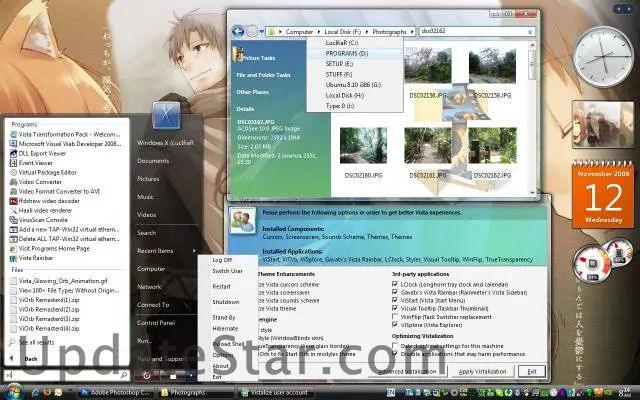
Task: Open the DSC02160.JPG thumbnail
Action: pyautogui.click(x=363, y=145)
